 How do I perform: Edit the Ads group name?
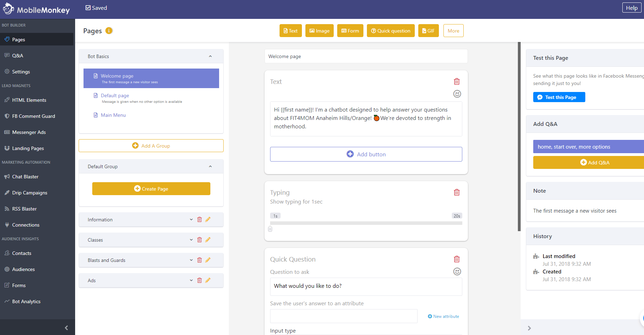[x=208, y=280]
